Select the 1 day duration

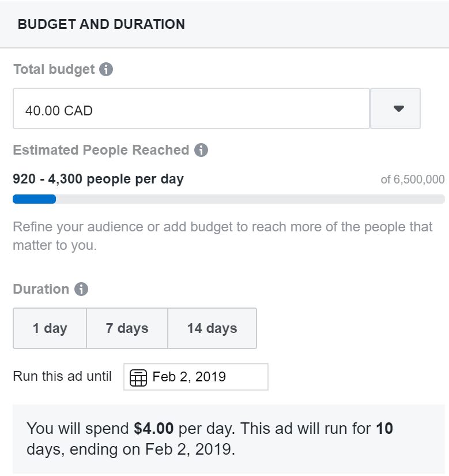pos(50,328)
